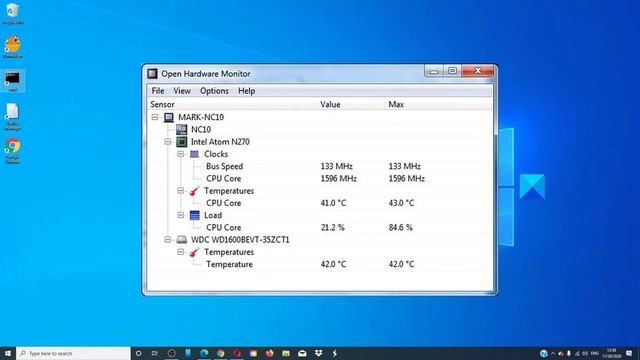Select the CPU Core 21.2 % row
This screenshot has height=360, width=640.
tap(320, 227)
